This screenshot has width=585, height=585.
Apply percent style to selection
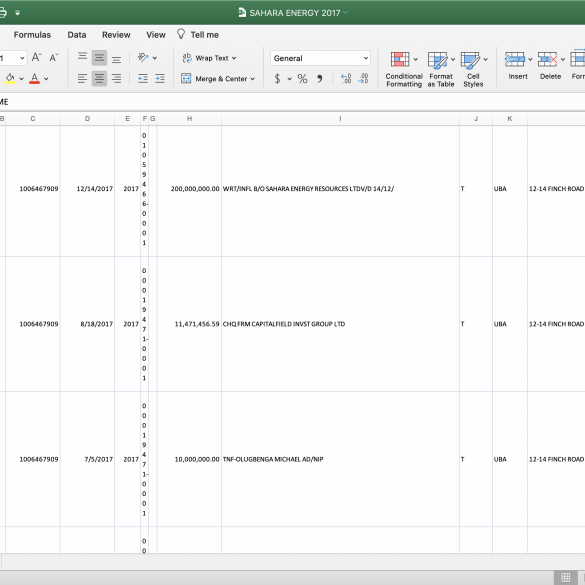(x=302, y=79)
